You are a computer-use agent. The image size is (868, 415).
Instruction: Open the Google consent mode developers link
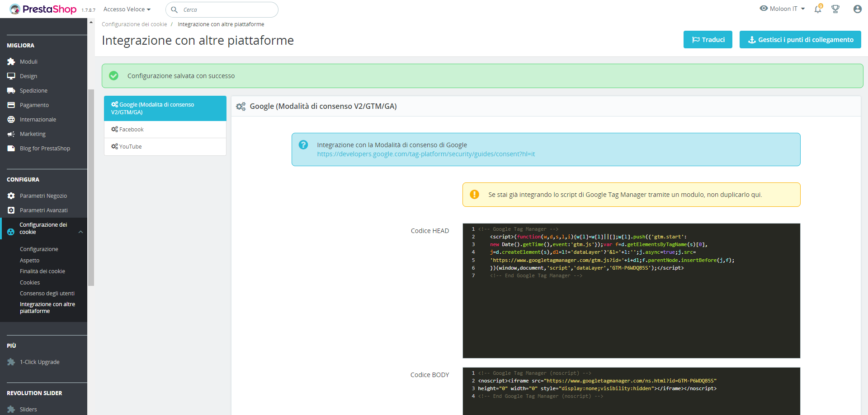point(425,154)
